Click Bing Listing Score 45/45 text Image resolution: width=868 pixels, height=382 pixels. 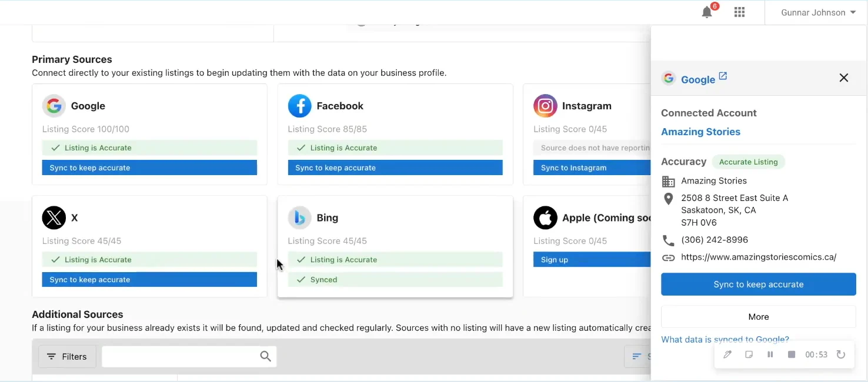[327, 240]
